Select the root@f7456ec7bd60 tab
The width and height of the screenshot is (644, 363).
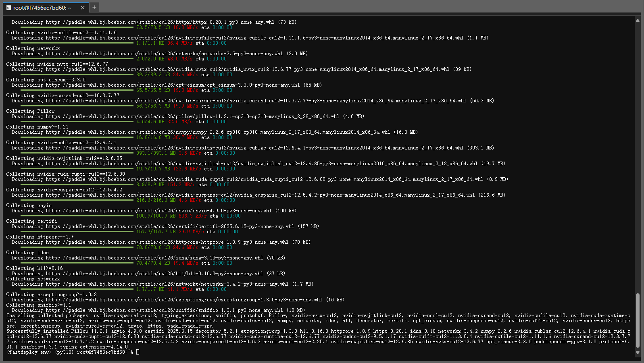point(42,8)
